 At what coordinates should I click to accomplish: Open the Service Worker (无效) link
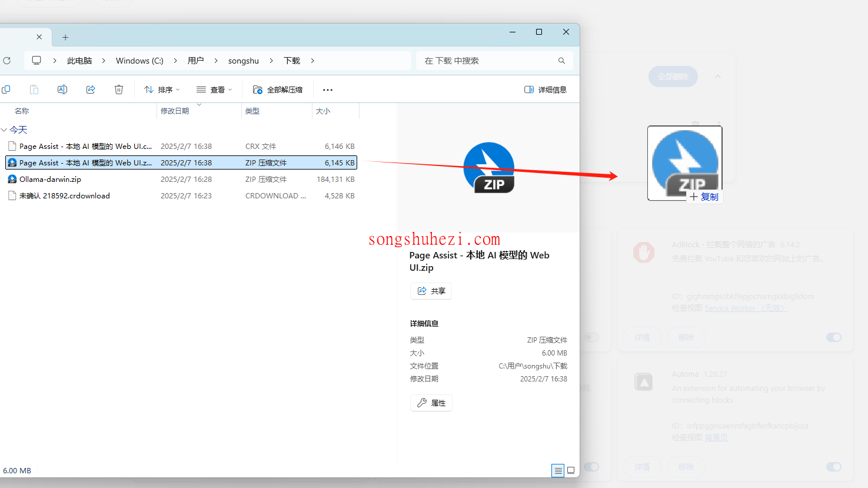tap(746, 308)
